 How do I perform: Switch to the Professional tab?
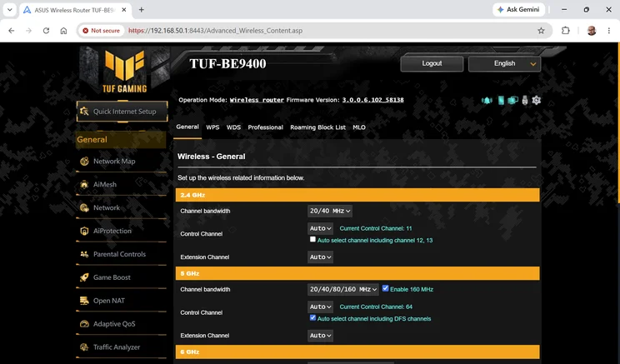pyautogui.click(x=265, y=127)
